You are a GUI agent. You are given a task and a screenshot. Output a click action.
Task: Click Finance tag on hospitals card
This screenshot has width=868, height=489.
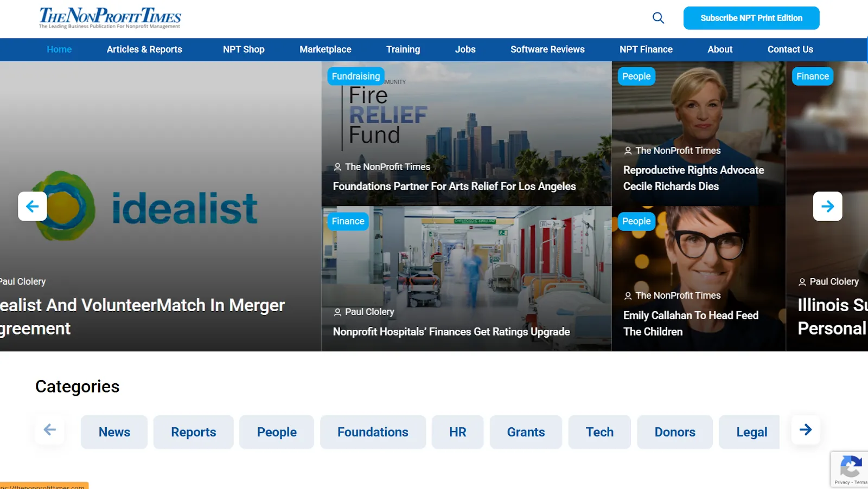(x=348, y=221)
